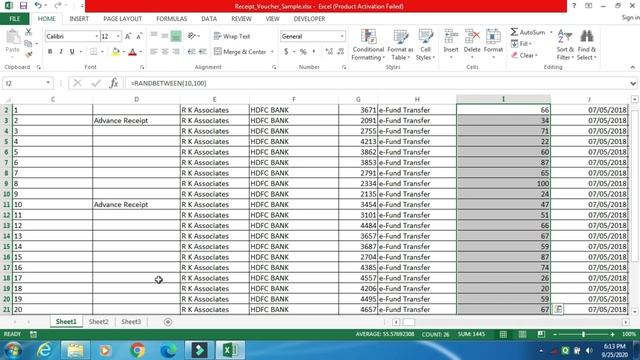Image resolution: width=640 pixels, height=360 pixels.
Task: Click the Insert cells icon
Action: coord(451,37)
